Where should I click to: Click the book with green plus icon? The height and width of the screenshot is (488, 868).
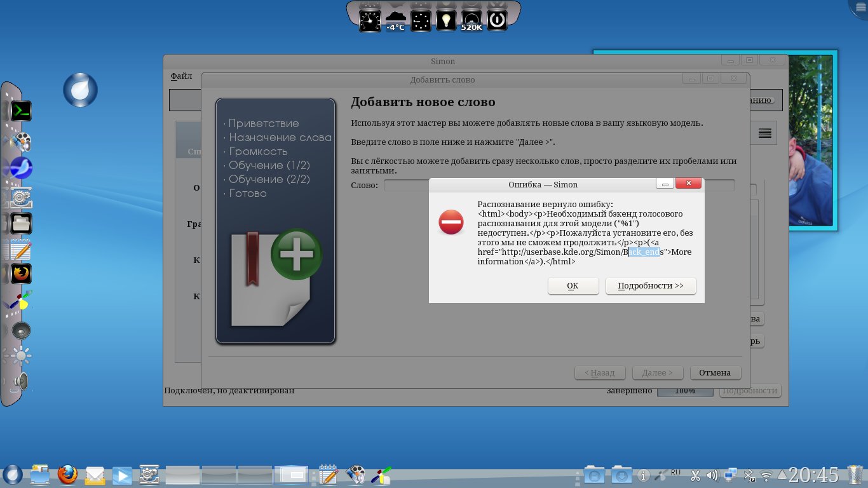click(276, 277)
